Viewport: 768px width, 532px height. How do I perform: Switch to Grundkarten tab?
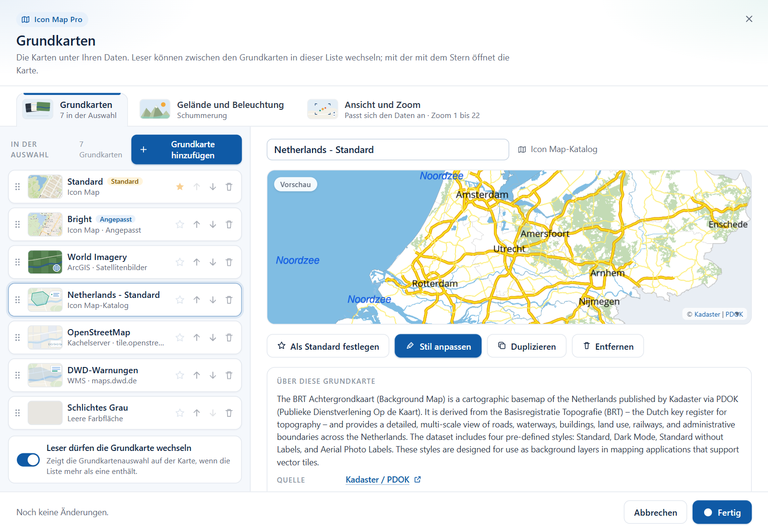tap(72, 110)
